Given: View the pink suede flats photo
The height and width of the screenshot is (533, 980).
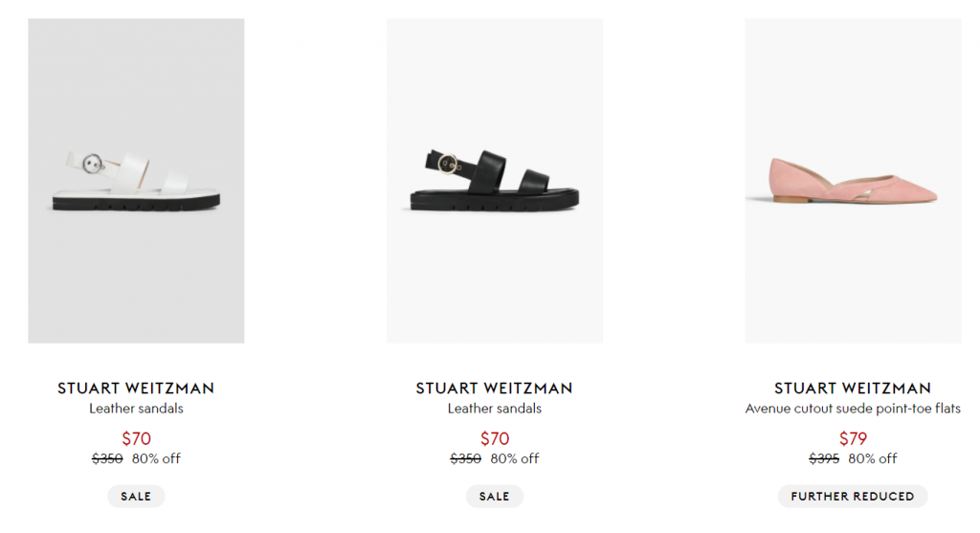Looking at the screenshot, I should pos(853,181).
